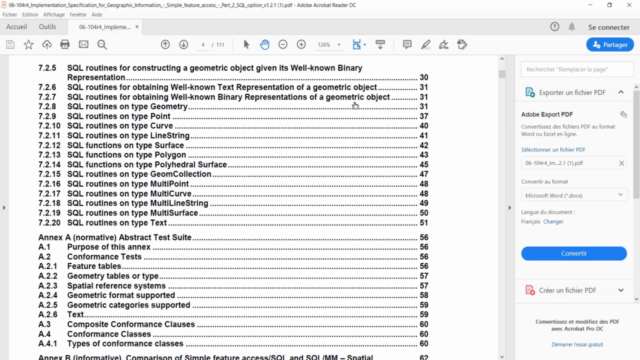The image size is (640, 360).
Task: Click the stamp tool icon
Action: pyautogui.click(x=462, y=44)
